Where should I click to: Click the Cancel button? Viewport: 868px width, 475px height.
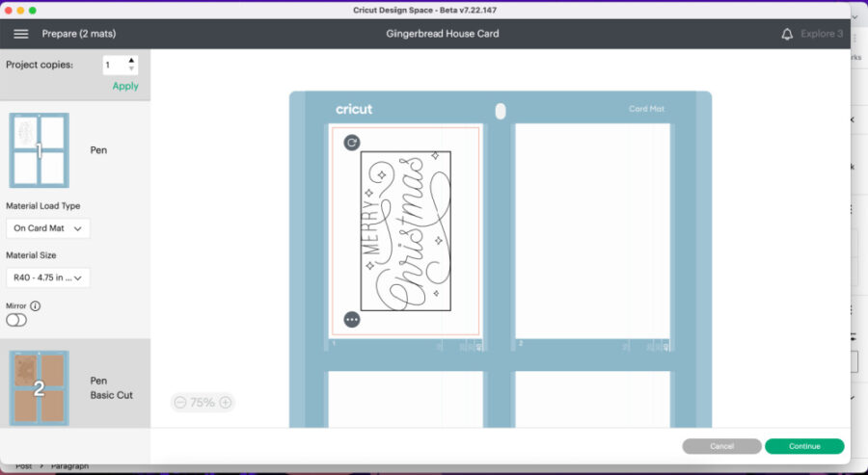point(721,446)
